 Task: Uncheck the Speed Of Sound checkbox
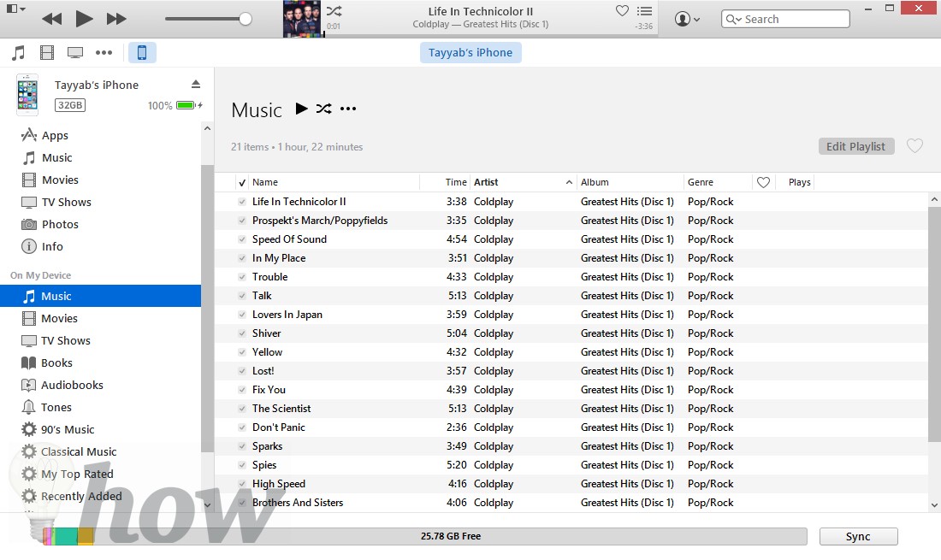click(x=242, y=239)
